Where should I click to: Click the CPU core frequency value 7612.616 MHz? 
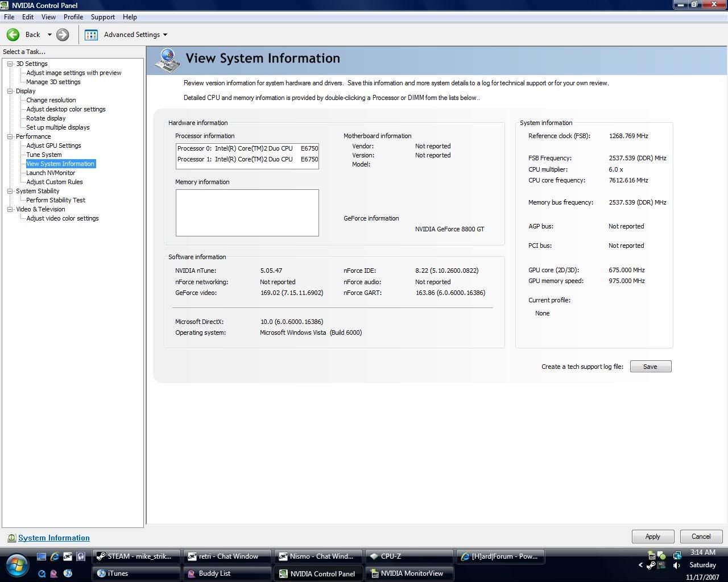[x=628, y=180]
